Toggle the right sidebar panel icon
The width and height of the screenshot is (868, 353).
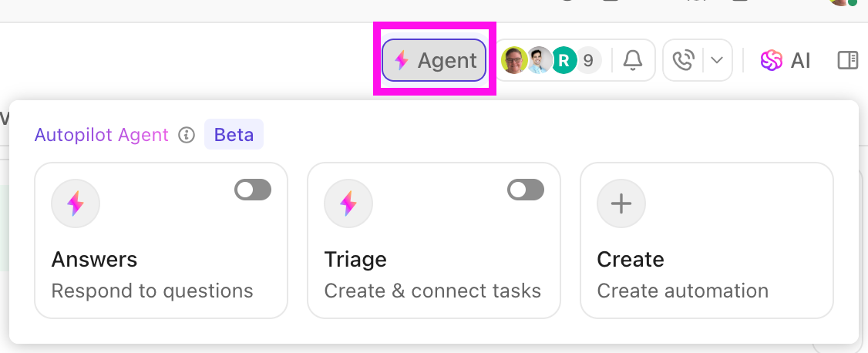point(847,60)
